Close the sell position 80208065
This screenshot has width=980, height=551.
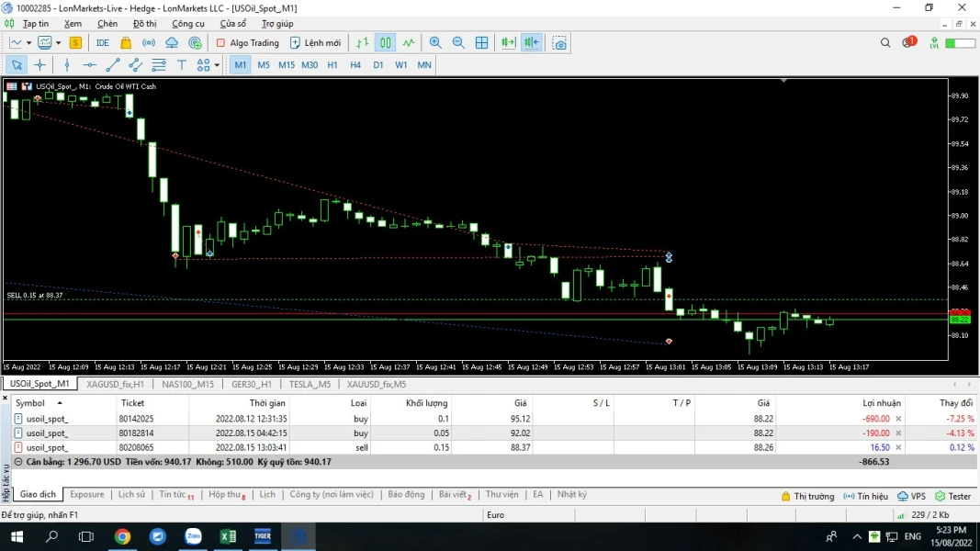coord(898,447)
